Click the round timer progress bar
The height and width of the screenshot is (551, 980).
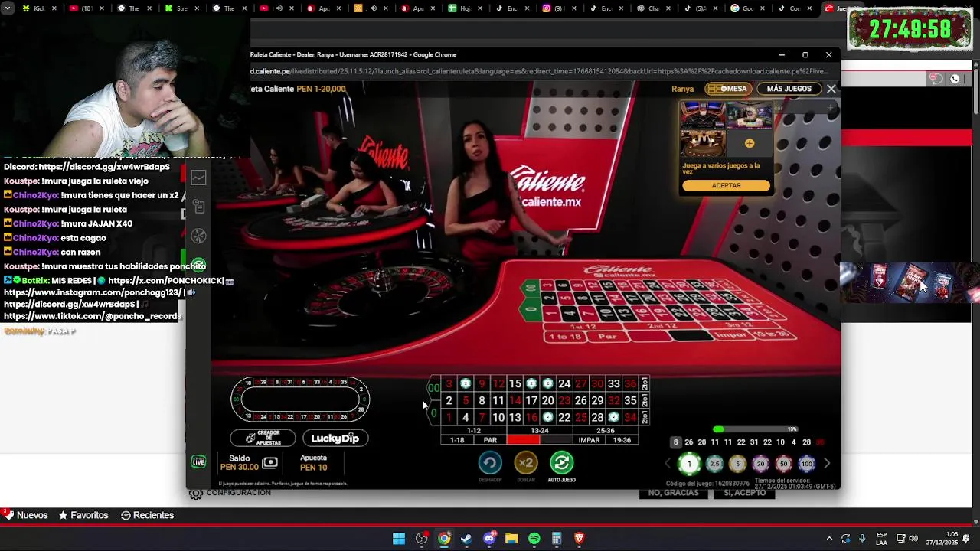756,429
